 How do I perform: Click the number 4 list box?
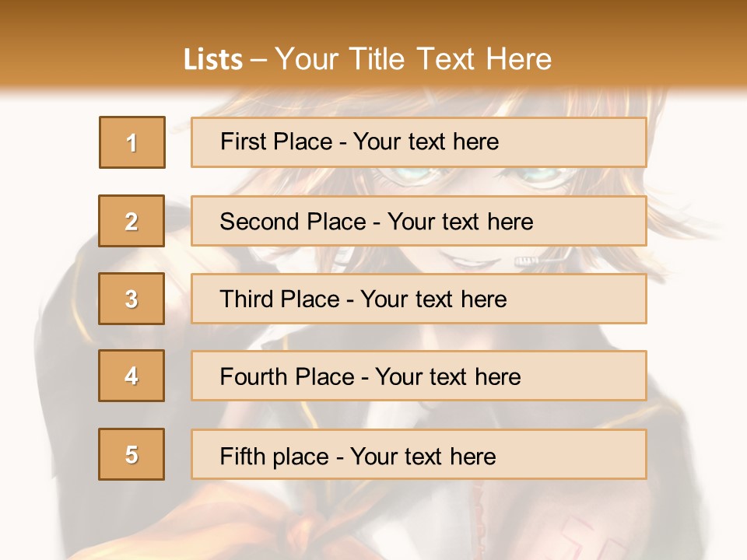(132, 376)
